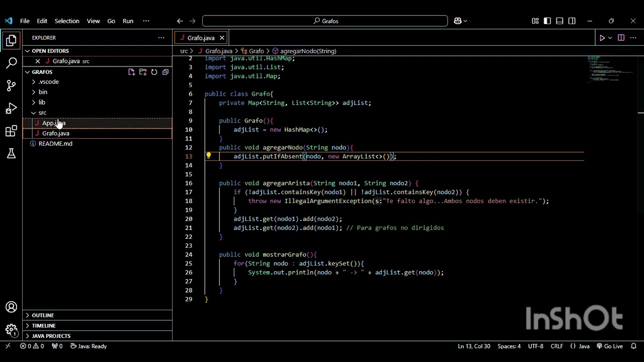Open the Copilot dropdown arrow

465,21
